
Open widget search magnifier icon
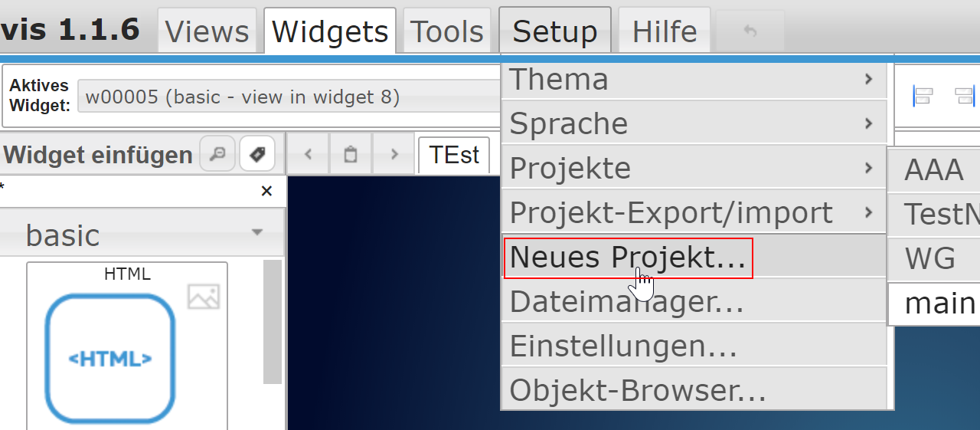point(217,155)
